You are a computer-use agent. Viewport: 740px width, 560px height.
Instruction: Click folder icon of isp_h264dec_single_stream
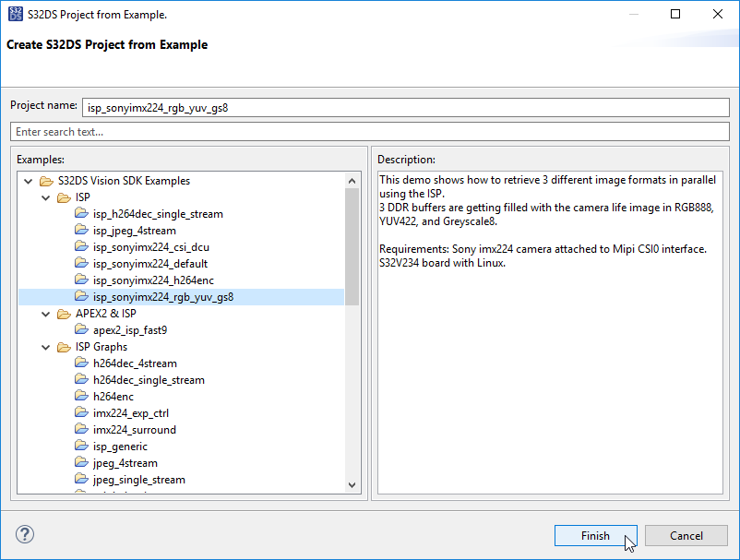coord(81,213)
